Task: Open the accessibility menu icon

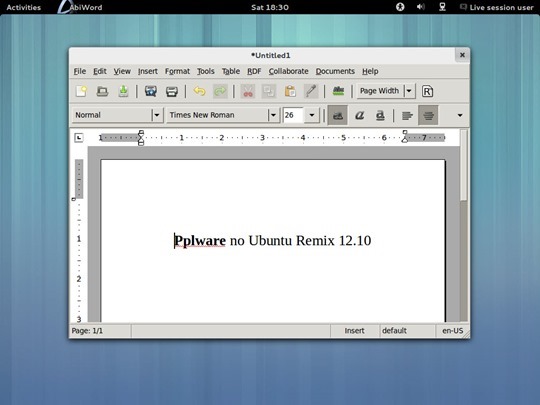Action: [400, 7]
